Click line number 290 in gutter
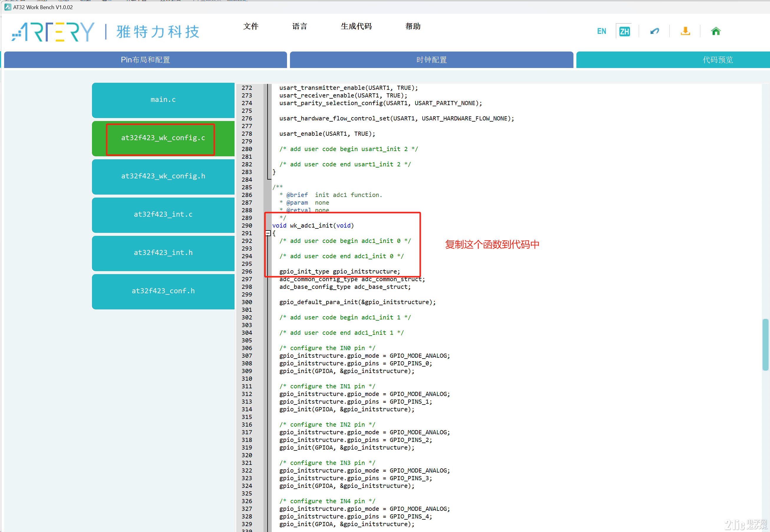The height and width of the screenshot is (532, 770). pos(247,226)
